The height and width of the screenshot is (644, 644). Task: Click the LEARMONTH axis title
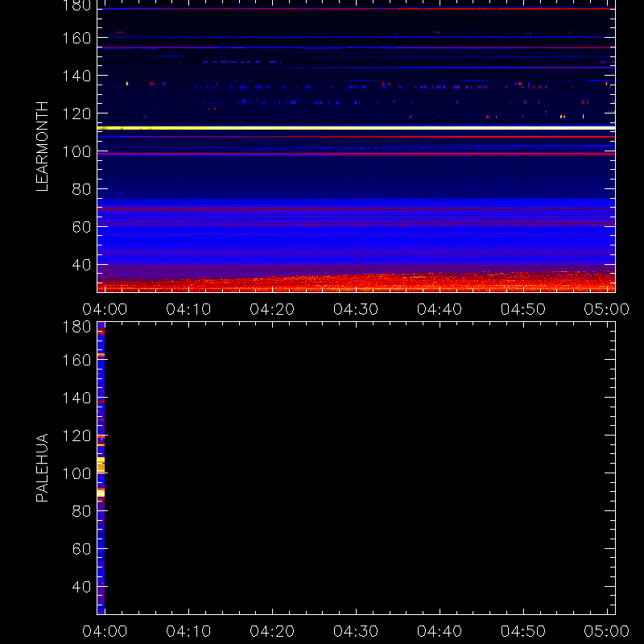click(42, 147)
